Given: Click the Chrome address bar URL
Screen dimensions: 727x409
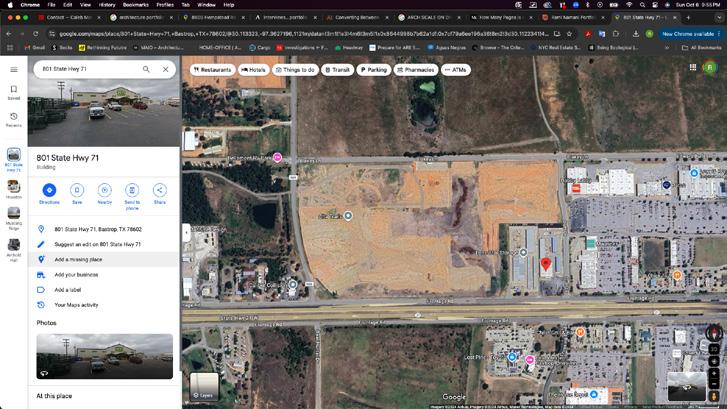Looking at the screenshot, I should [304, 34].
